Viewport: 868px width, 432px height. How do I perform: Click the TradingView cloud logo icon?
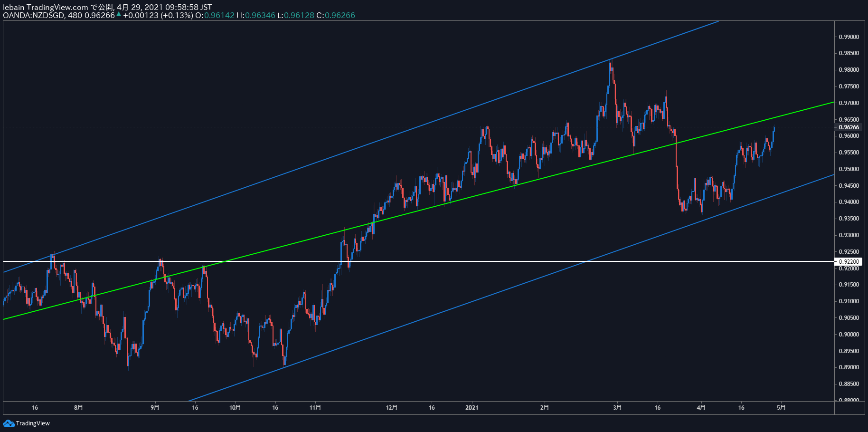click(9, 423)
